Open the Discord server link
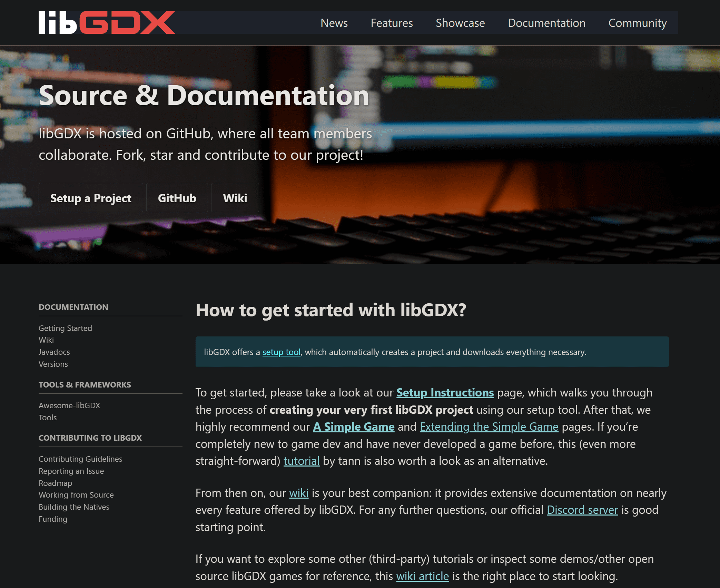 (582, 510)
